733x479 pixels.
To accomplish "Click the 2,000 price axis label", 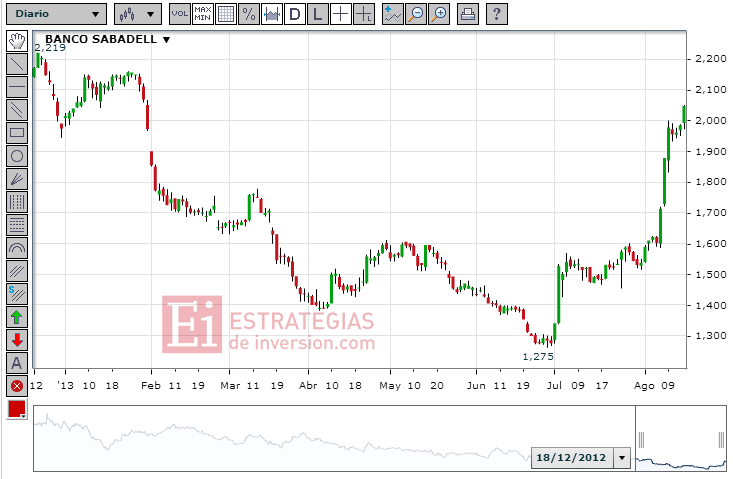I will pos(711,121).
